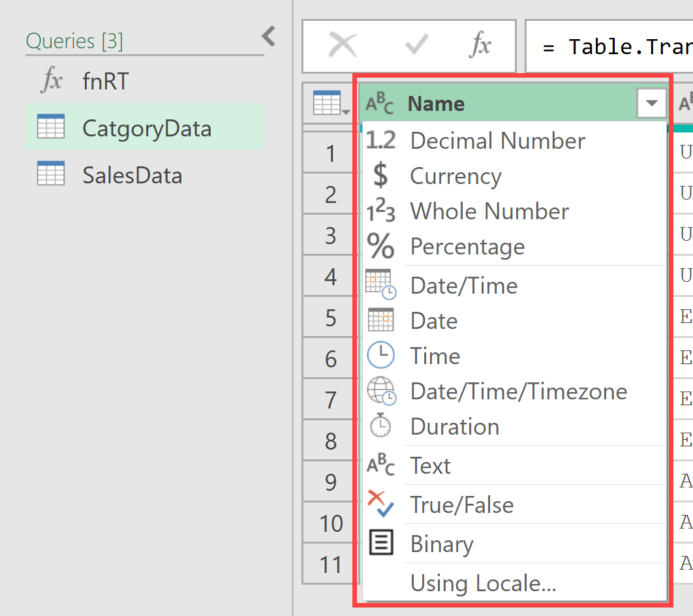Click the ABC Text type icon
The image size is (693, 616).
[380, 465]
